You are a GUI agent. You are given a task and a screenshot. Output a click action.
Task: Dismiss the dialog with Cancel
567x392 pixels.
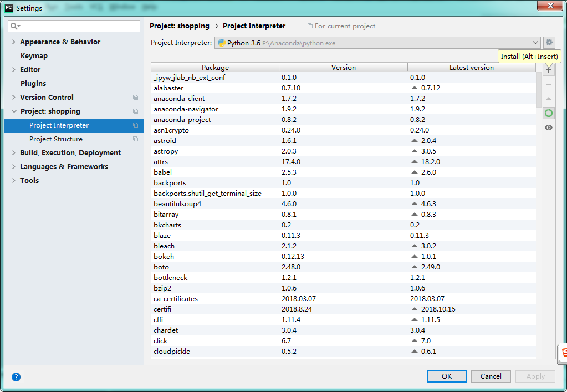point(491,376)
